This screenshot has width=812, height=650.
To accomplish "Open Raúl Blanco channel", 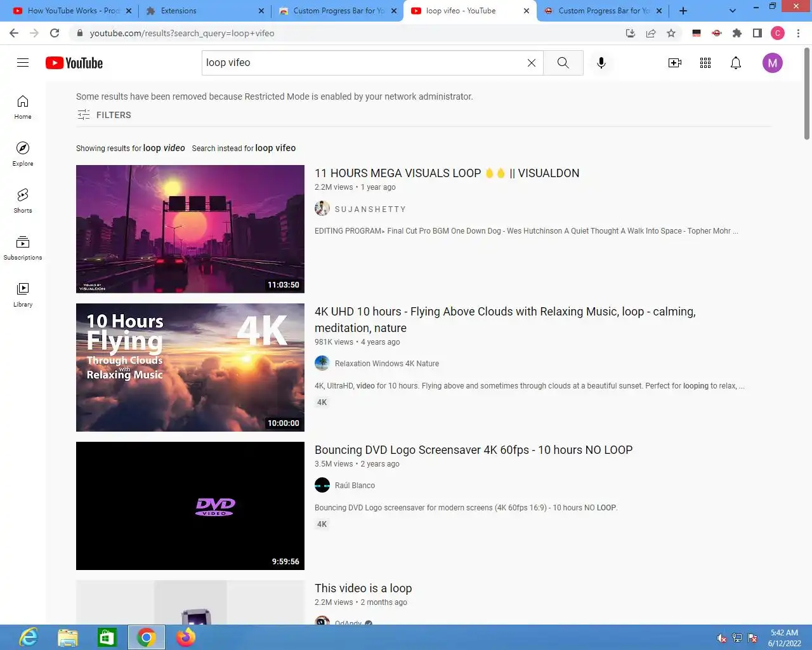I will tap(355, 486).
